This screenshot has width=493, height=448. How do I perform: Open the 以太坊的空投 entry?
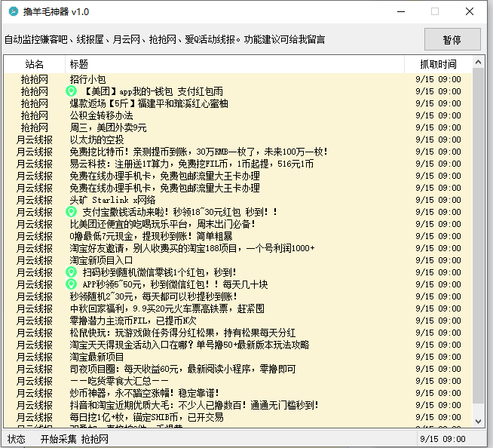tap(96, 140)
